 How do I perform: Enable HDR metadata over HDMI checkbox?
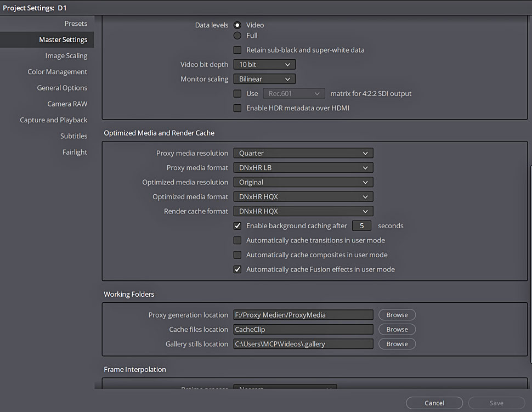[x=237, y=108]
